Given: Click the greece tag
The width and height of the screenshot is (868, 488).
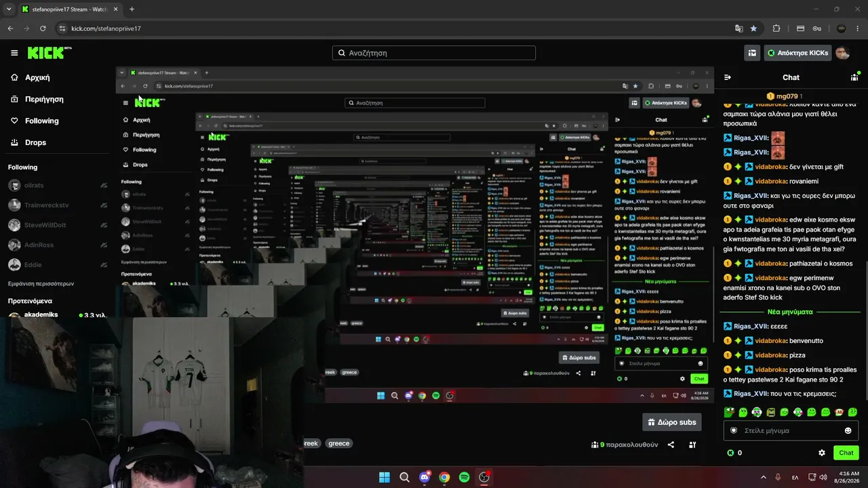Looking at the screenshot, I should pos(339,443).
